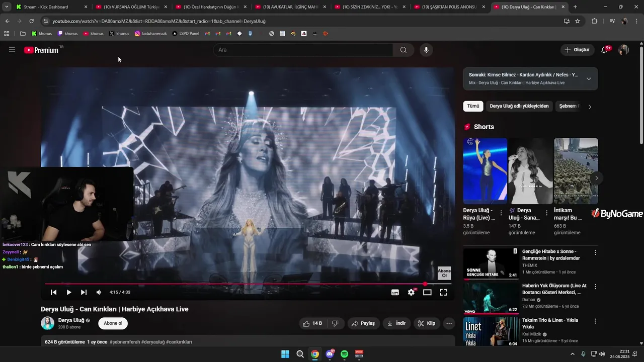Open Haberin Yok Ölüyorum video
Image resolution: width=644 pixels, height=362 pixels.
click(491, 298)
